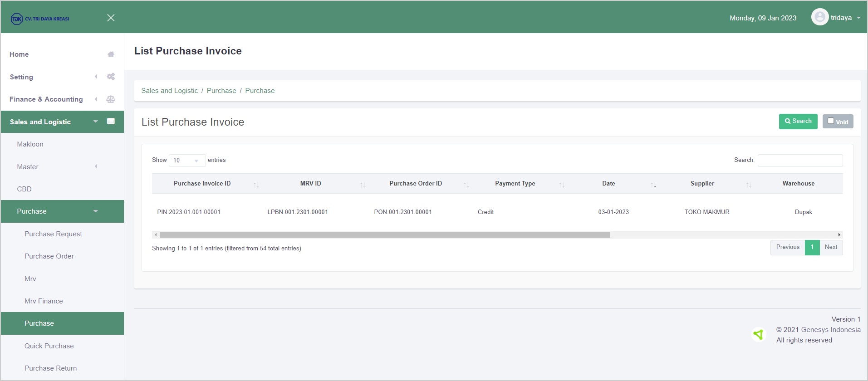Image resolution: width=868 pixels, height=381 pixels.
Task: Click the Home icon in sidebar
Action: pos(111,54)
